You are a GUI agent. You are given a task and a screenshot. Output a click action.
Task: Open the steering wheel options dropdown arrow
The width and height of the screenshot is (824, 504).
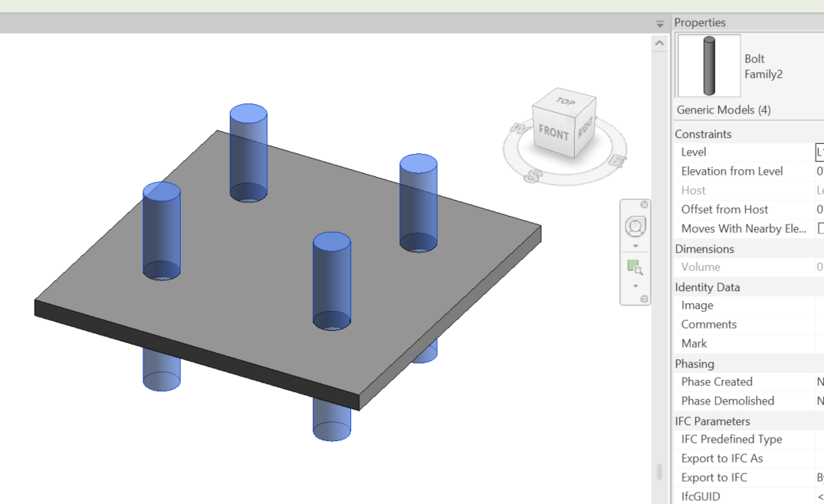[635, 247]
